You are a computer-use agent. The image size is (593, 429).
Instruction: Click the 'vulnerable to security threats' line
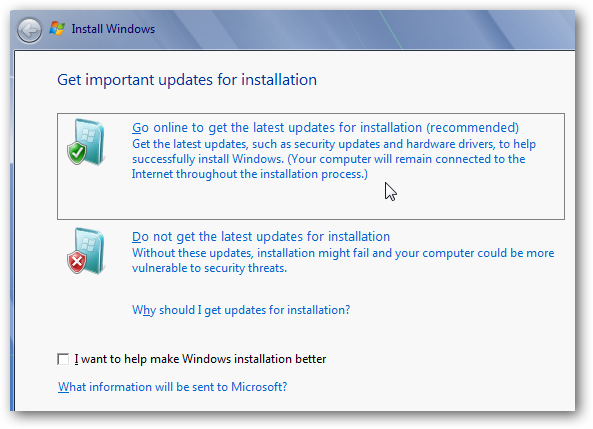[209, 268]
